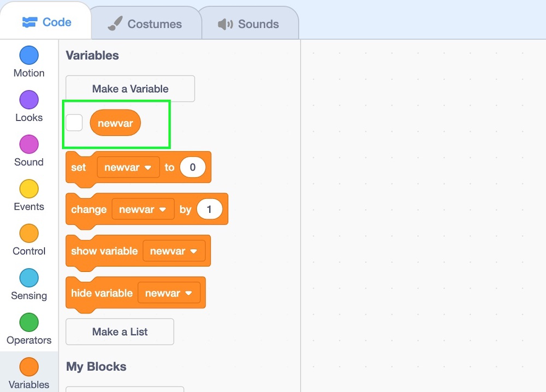
Task: Open dropdown in hide variable block
Action: pyautogui.click(x=169, y=293)
